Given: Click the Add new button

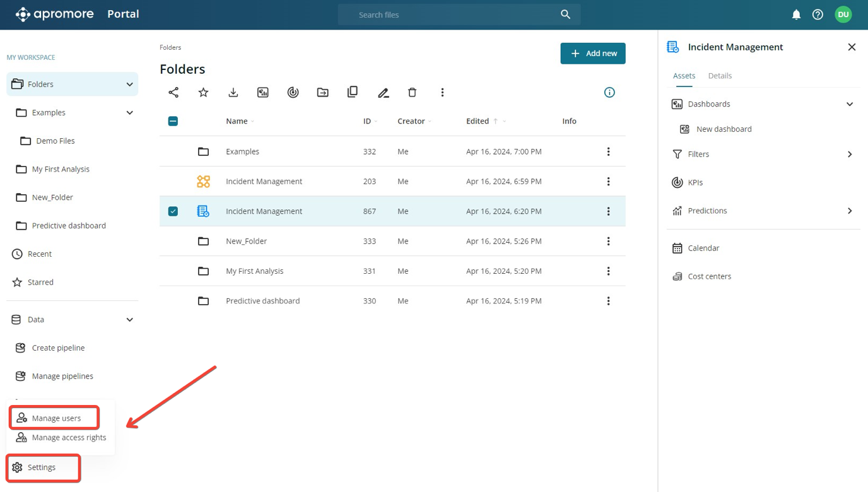Looking at the screenshot, I should click(592, 54).
